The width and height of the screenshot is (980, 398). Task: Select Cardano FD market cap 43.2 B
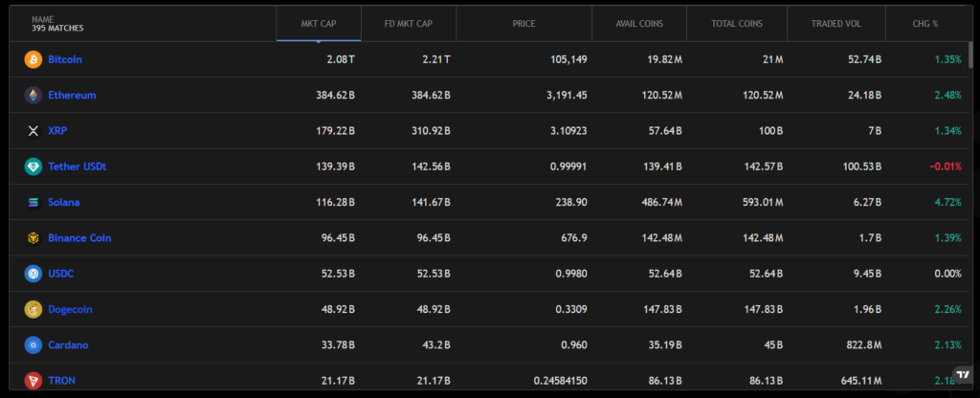(x=434, y=344)
